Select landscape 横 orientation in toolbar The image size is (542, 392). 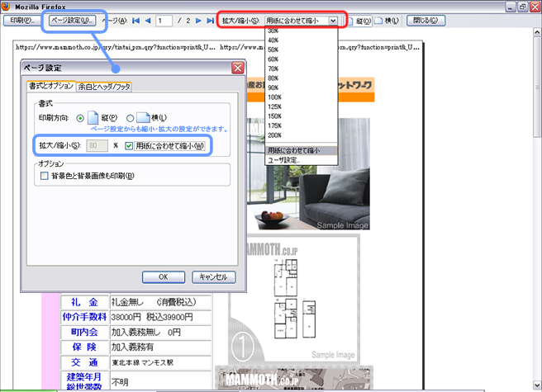point(387,21)
